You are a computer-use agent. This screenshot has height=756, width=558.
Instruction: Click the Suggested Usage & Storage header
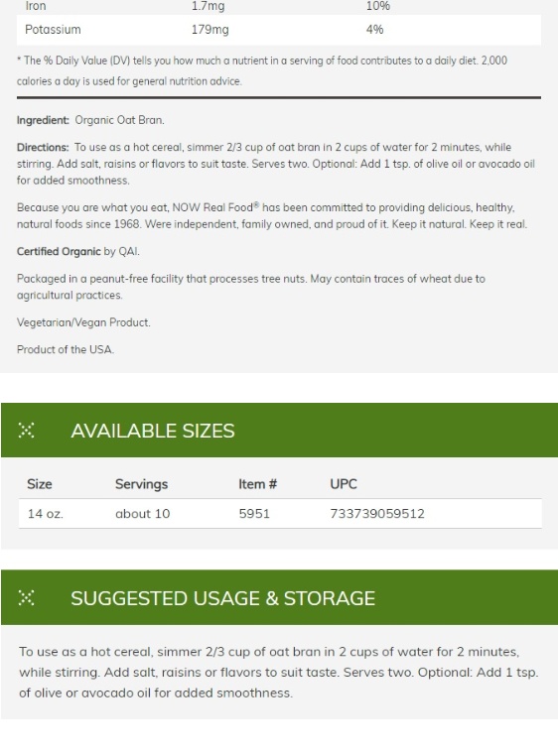coord(279,597)
